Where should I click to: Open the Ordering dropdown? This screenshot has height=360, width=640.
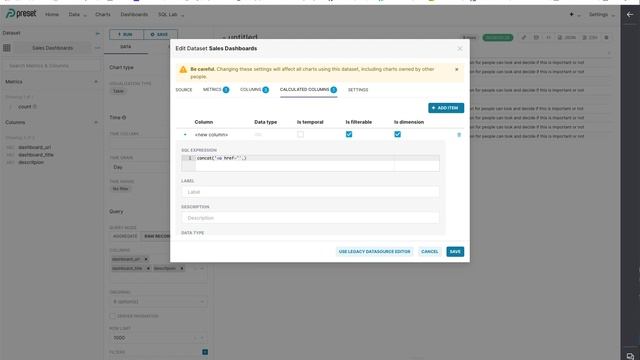(158, 302)
